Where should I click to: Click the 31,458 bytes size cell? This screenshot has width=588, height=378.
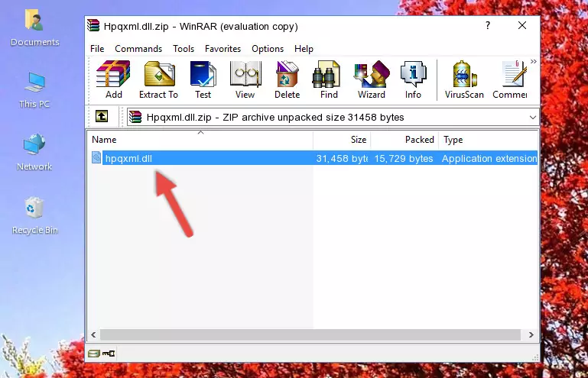(342, 159)
